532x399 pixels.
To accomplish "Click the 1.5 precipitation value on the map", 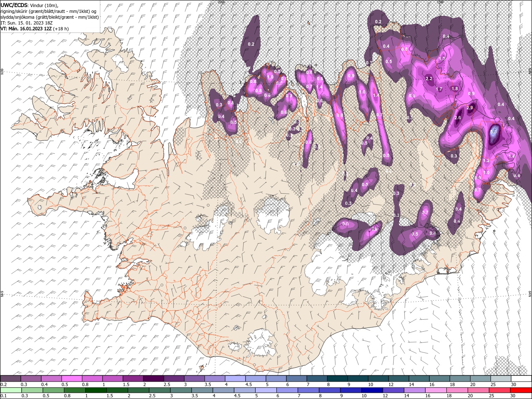I will tap(442, 59).
